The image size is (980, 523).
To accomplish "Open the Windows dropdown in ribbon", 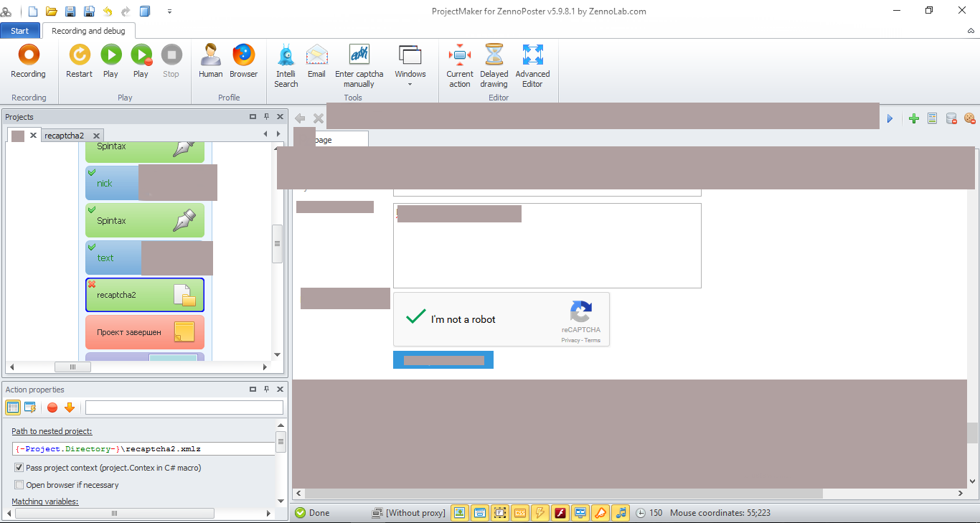I will [410, 65].
